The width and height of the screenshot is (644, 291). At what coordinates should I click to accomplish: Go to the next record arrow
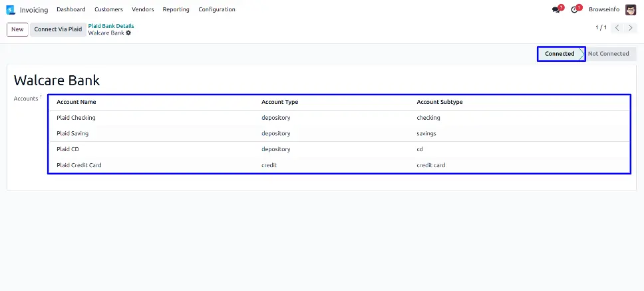pos(631,28)
